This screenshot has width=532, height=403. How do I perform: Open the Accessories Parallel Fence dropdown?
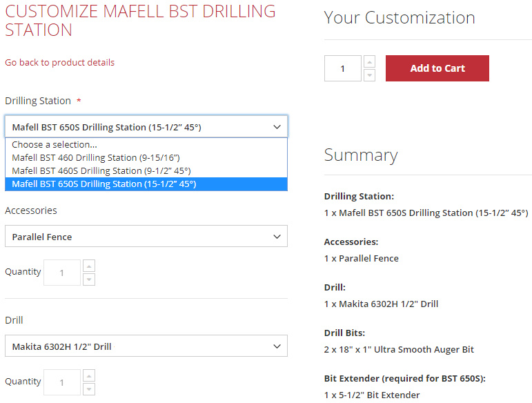[x=146, y=237]
